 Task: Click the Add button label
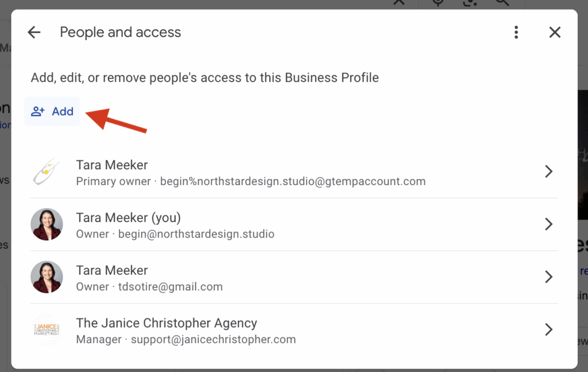[63, 112]
